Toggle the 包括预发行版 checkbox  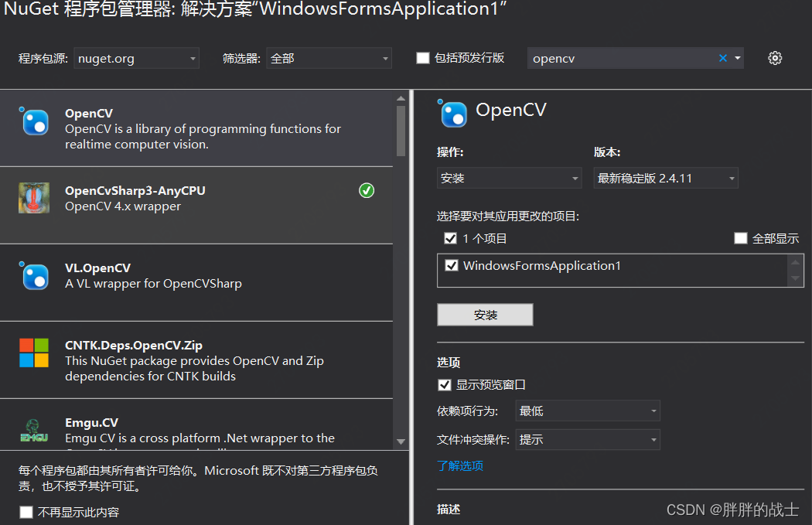tap(423, 58)
